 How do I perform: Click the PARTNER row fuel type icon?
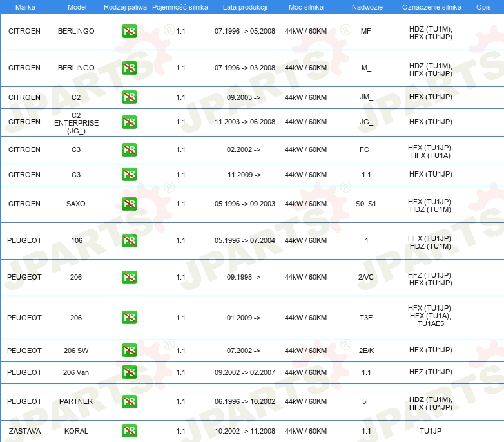[x=130, y=401]
